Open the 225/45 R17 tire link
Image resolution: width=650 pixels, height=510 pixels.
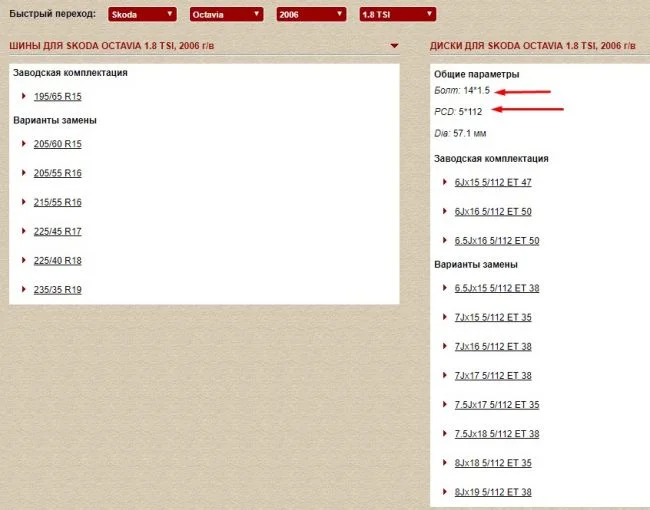click(x=57, y=231)
